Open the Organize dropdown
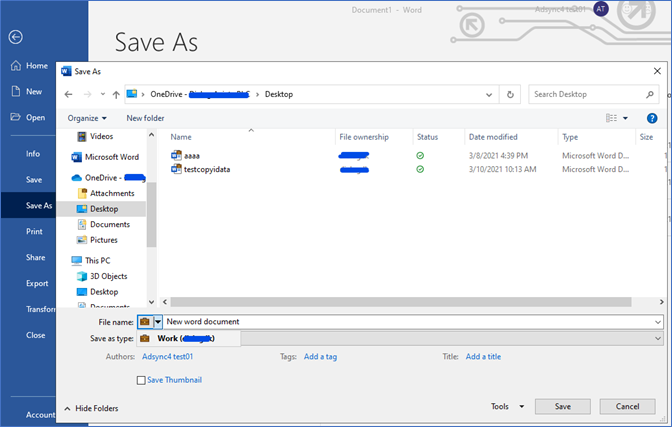 coord(87,118)
